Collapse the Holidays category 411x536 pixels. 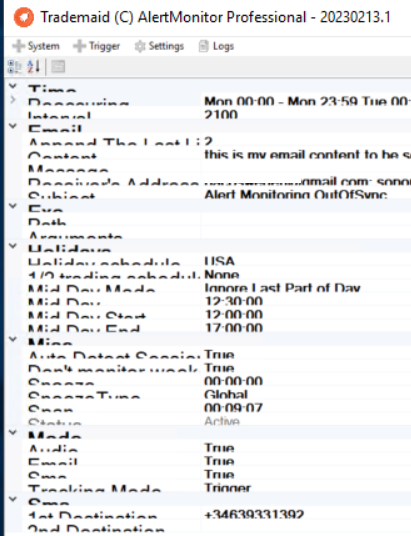[13, 246]
